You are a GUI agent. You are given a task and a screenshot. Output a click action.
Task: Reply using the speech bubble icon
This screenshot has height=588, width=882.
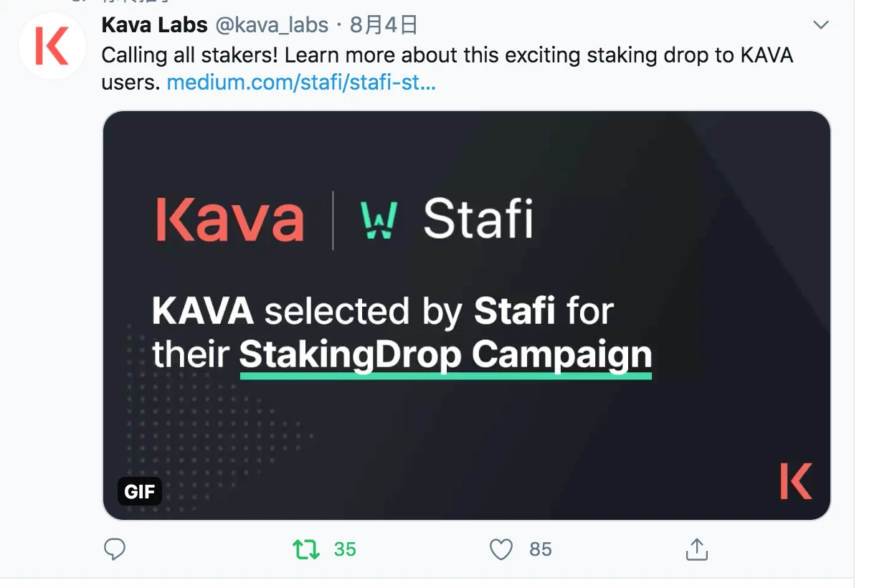point(115,550)
